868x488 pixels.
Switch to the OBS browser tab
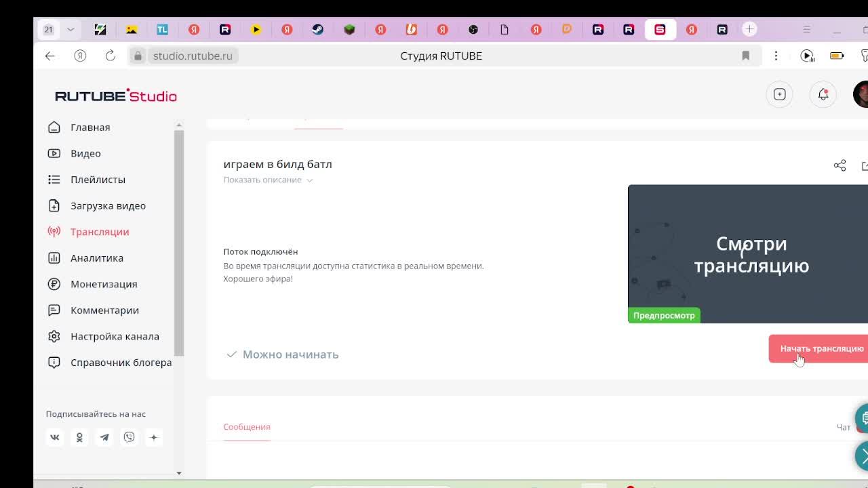click(473, 29)
